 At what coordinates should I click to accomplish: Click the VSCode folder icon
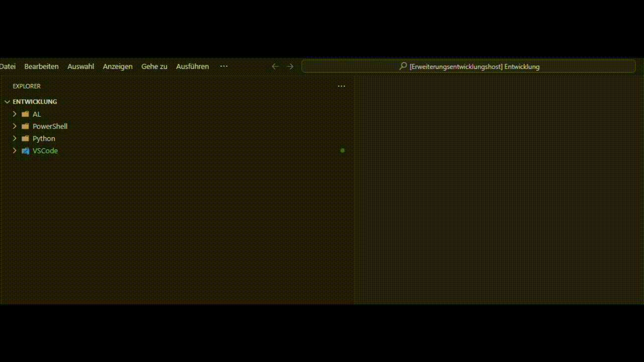tap(25, 150)
